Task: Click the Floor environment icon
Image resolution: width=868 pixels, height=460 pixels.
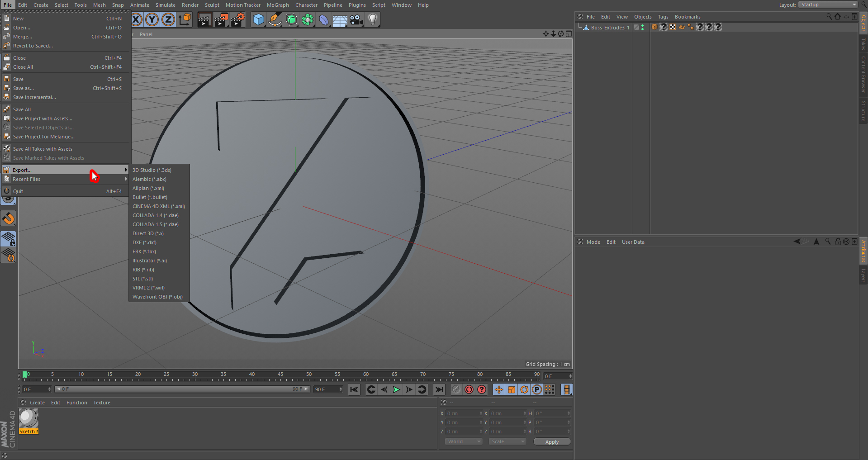Action: click(340, 20)
